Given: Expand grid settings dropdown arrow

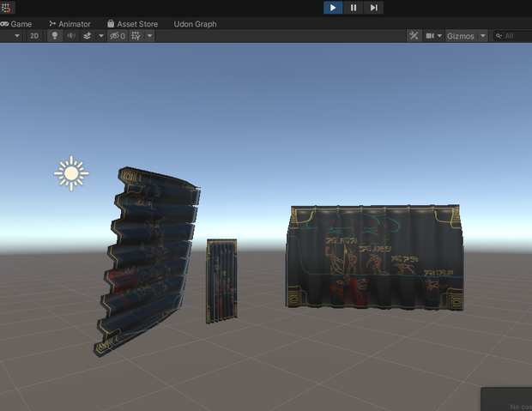Looking at the screenshot, I should pos(149,36).
